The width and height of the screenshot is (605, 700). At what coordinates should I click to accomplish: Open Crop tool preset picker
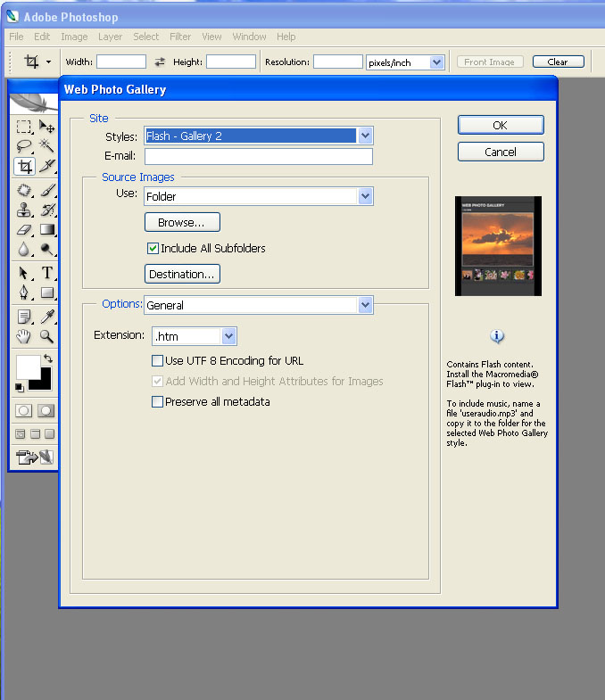pyautogui.click(x=48, y=62)
